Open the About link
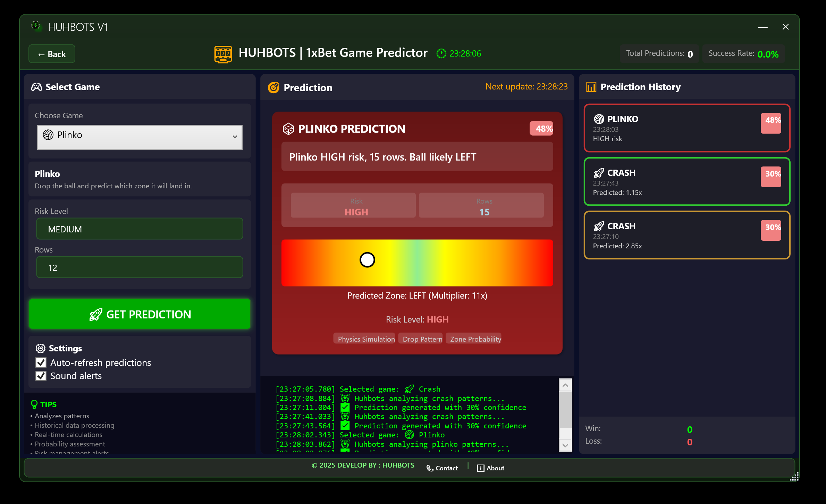This screenshot has width=826, height=504. [x=491, y=468]
